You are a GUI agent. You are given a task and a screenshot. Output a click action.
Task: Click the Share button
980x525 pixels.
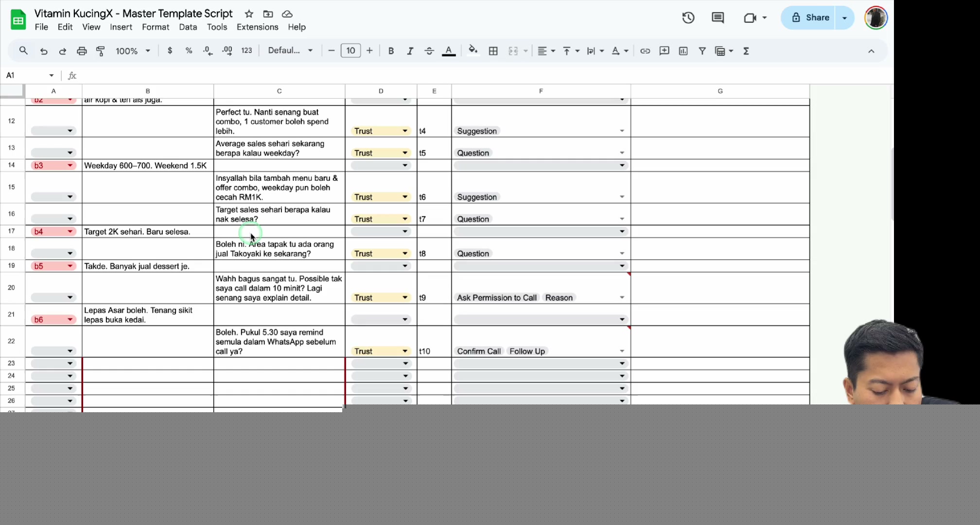[x=808, y=17]
